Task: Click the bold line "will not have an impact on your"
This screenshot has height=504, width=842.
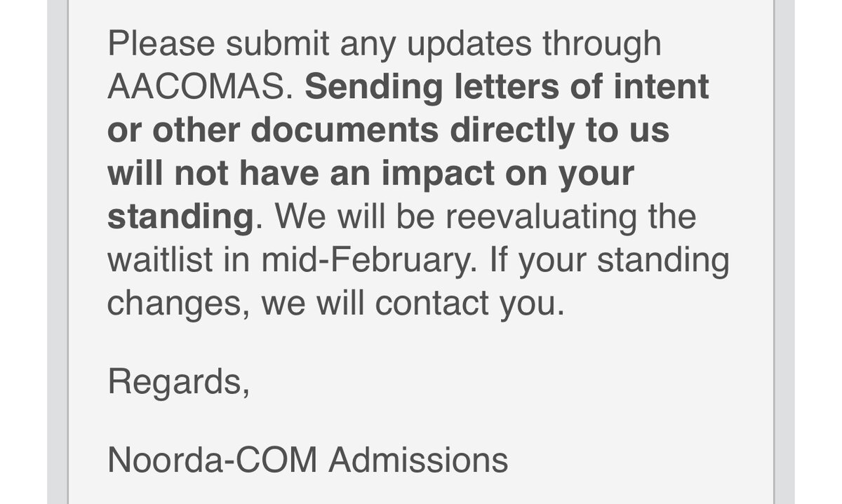Action: 370,174
